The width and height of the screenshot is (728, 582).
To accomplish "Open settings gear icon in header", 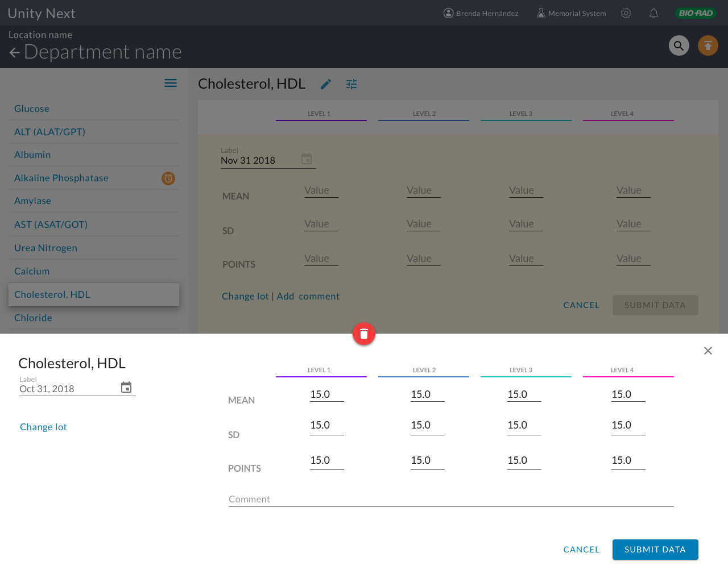I will click(x=626, y=13).
